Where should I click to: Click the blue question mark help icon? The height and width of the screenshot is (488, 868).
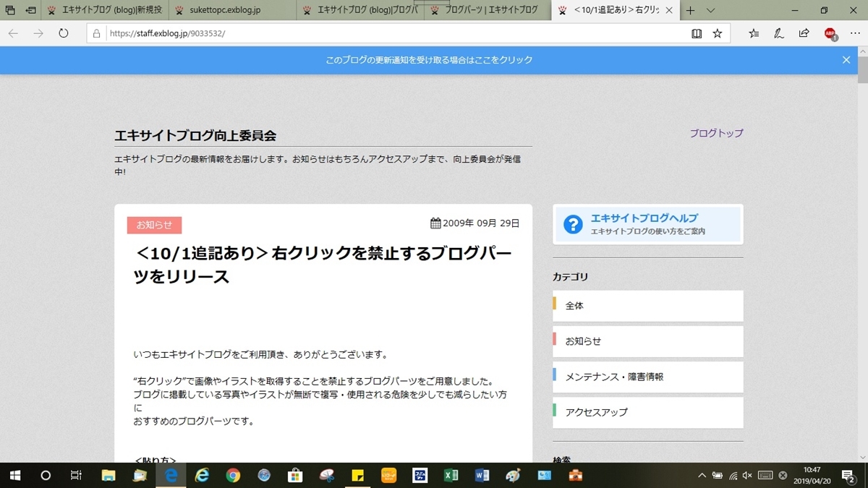point(573,225)
